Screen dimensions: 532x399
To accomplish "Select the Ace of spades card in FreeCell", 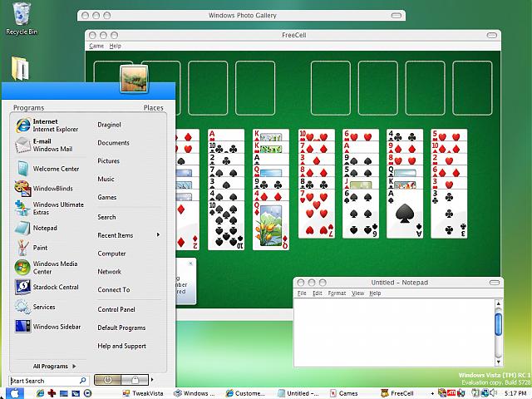I will 405,214.
